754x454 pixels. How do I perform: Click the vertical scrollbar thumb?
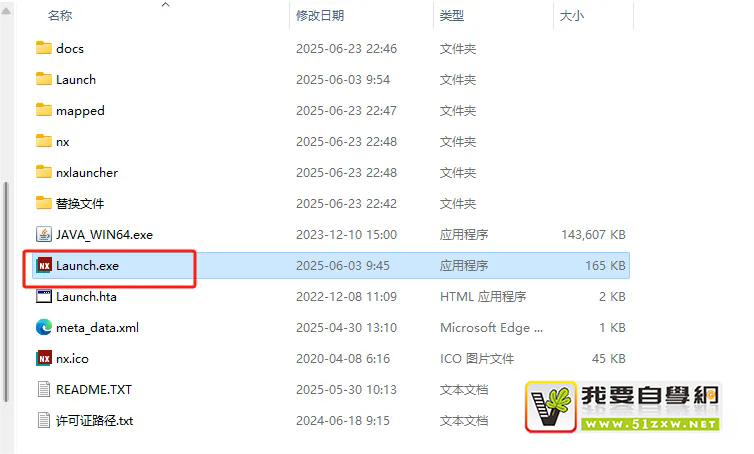[x=6, y=291]
